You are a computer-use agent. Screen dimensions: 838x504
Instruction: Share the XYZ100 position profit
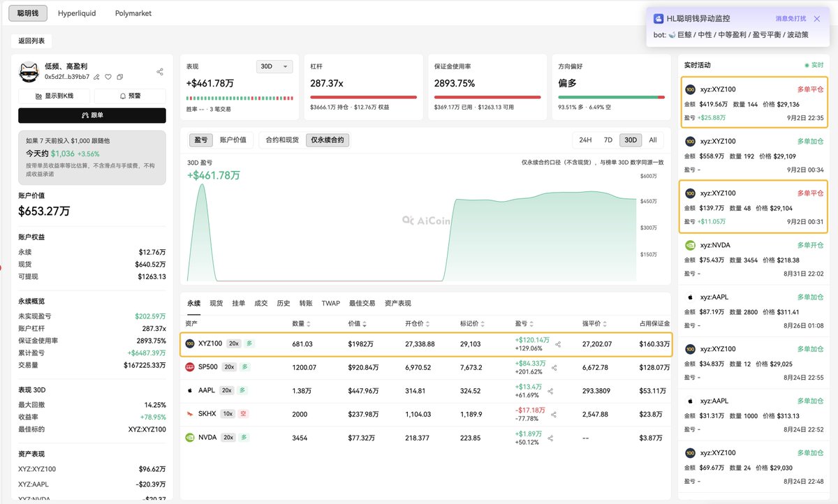pyautogui.click(x=558, y=343)
